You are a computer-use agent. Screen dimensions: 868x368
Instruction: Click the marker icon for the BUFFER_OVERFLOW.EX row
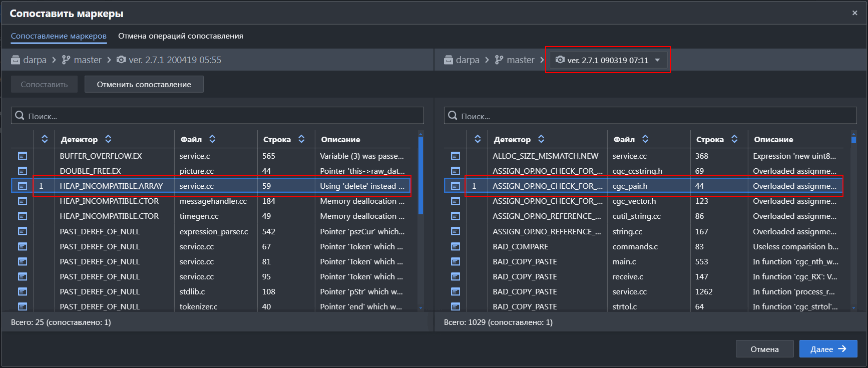(23, 156)
